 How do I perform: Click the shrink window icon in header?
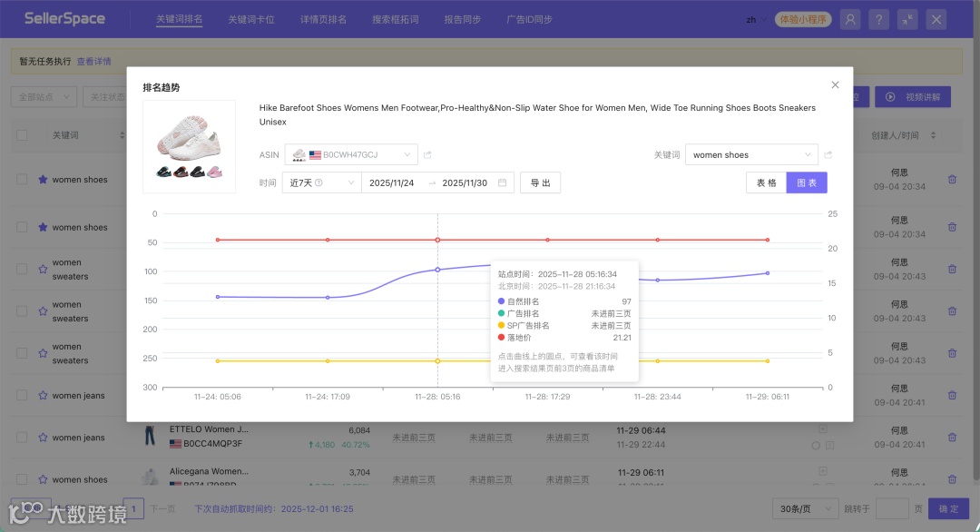(x=907, y=19)
